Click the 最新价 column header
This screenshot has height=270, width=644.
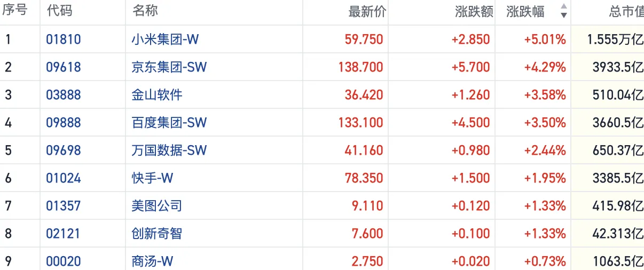pos(366,11)
